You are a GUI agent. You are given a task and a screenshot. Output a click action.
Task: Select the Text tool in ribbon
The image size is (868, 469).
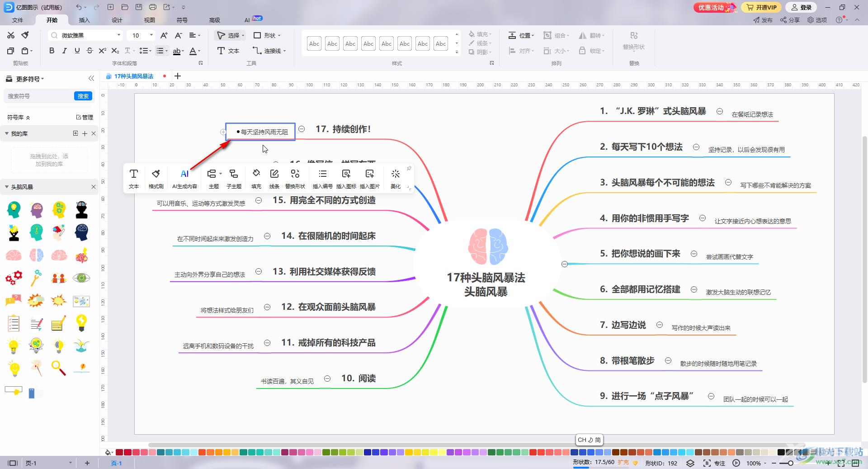228,51
